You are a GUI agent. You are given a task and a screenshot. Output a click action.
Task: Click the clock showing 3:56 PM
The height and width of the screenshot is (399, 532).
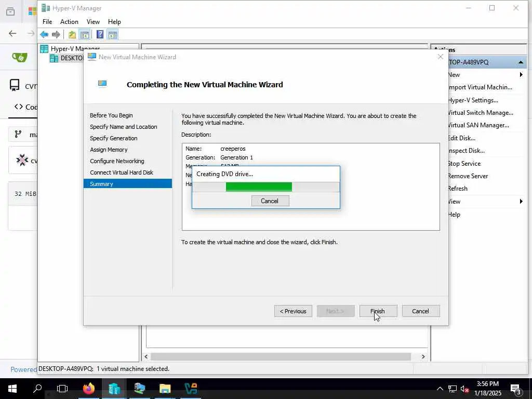point(487,384)
